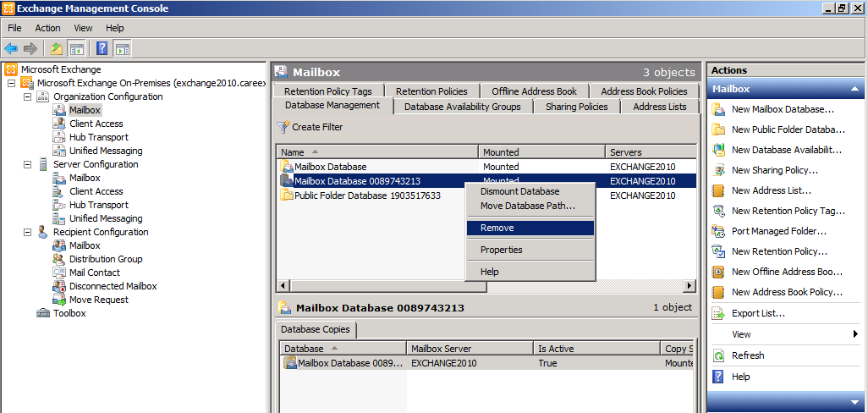Sort by the Name column header
The height and width of the screenshot is (413, 868).
click(377, 151)
